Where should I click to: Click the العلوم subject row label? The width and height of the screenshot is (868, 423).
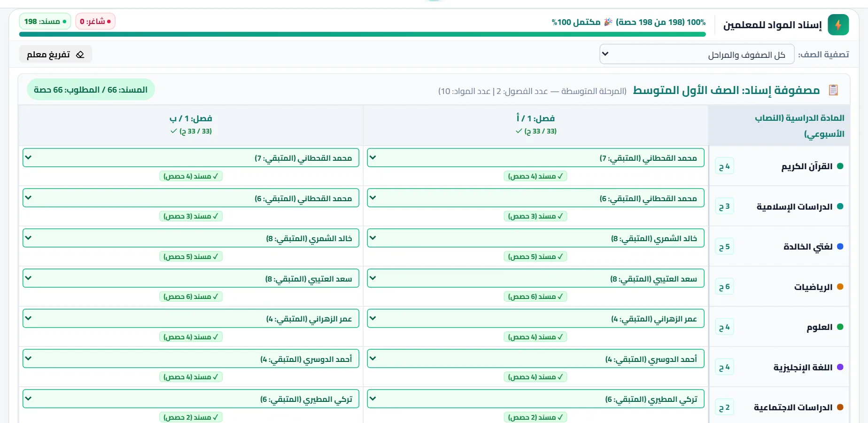pos(820,327)
